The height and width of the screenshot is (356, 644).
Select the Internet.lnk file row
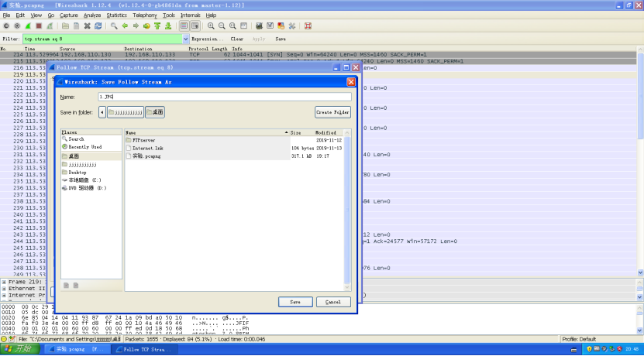[x=234, y=148]
